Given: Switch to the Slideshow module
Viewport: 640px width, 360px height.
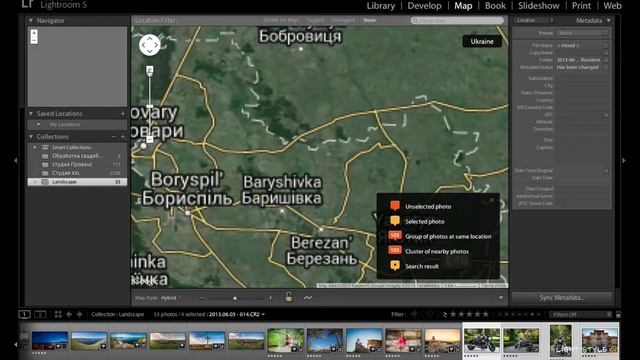Looking at the screenshot, I should (x=538, y=6).
